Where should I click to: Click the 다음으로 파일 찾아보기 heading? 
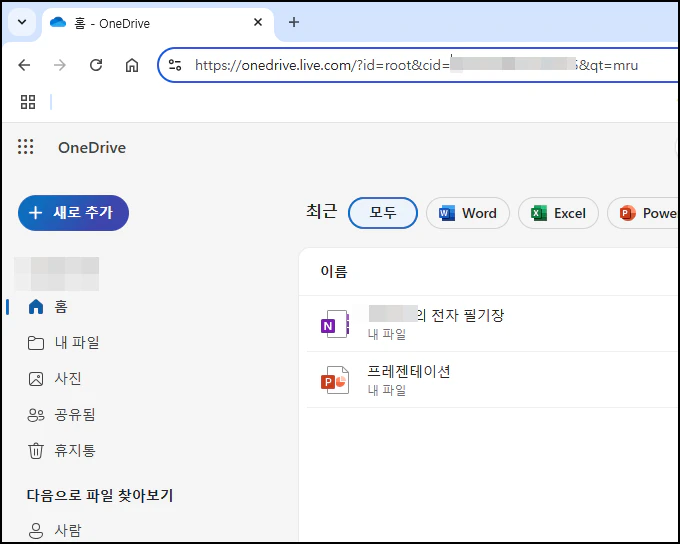point(100,495)
